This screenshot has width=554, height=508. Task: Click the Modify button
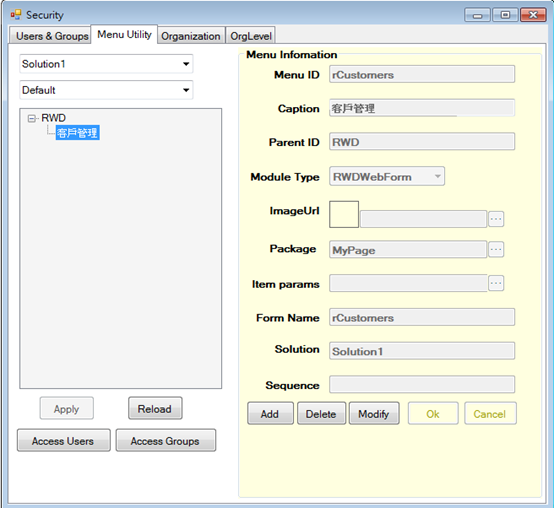point(374,413)
